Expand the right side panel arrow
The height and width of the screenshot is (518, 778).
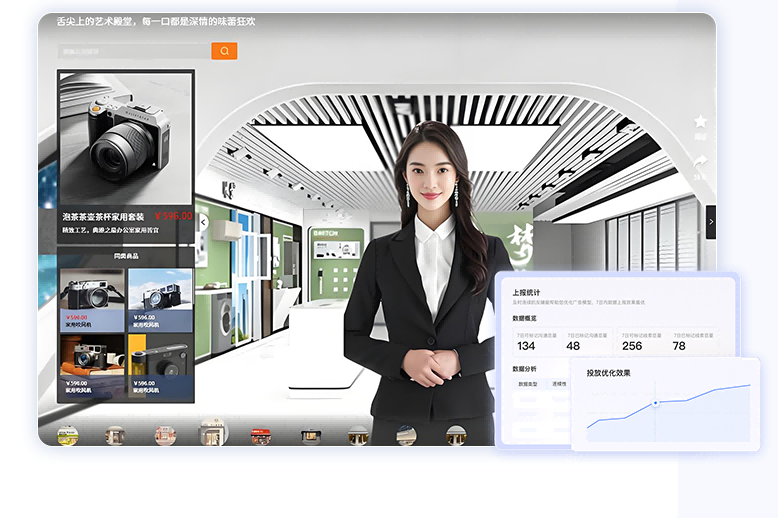[710, 222]
